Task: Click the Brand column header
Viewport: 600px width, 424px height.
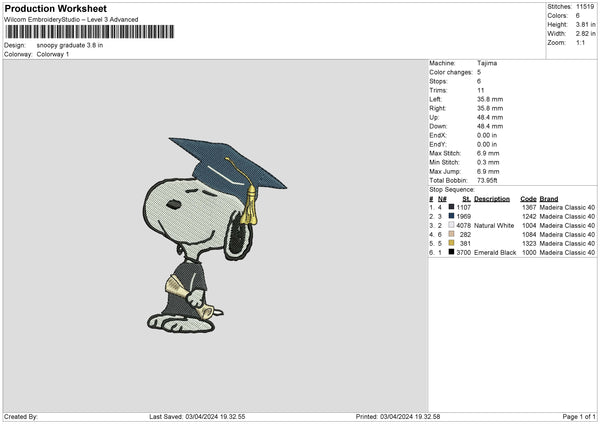Action: coord(549,199)
